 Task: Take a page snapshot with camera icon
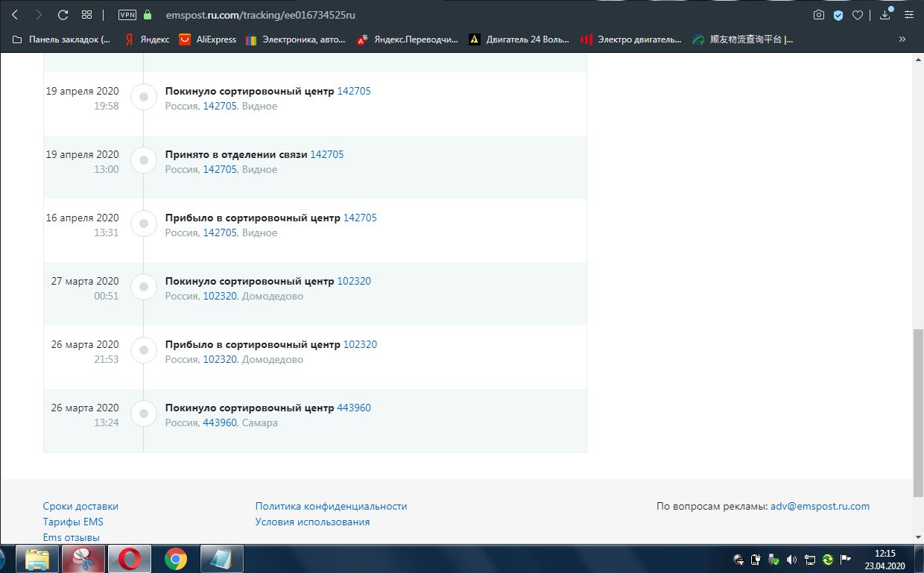coord(819,15)
